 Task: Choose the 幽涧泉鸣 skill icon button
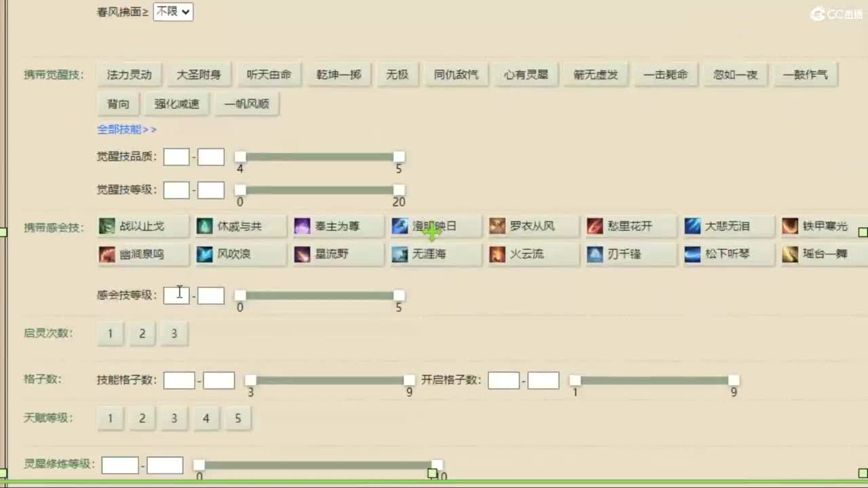click(143, 255)
